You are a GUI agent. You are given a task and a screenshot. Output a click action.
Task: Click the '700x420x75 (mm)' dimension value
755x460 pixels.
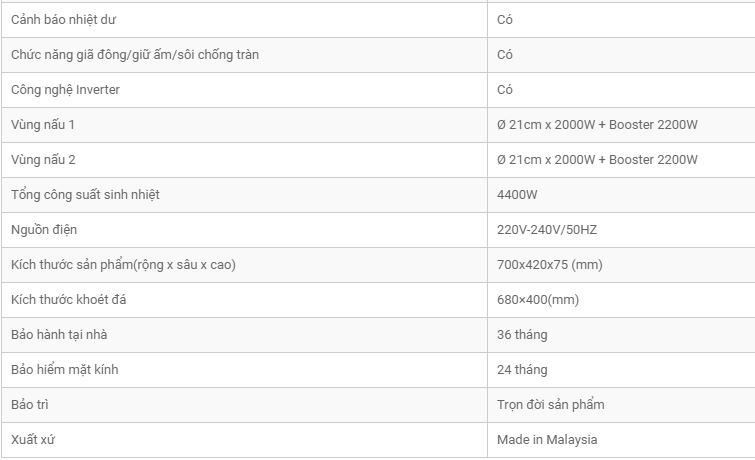549,265
